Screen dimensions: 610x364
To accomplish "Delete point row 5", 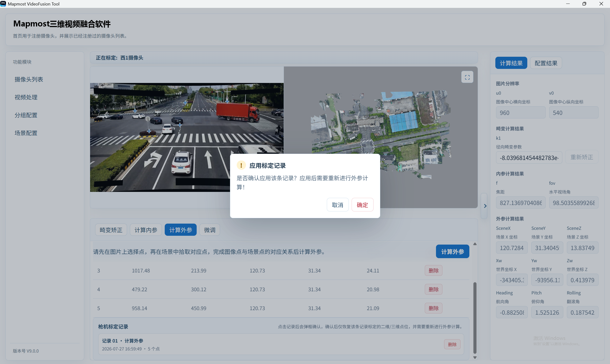I will pos(433,308).
